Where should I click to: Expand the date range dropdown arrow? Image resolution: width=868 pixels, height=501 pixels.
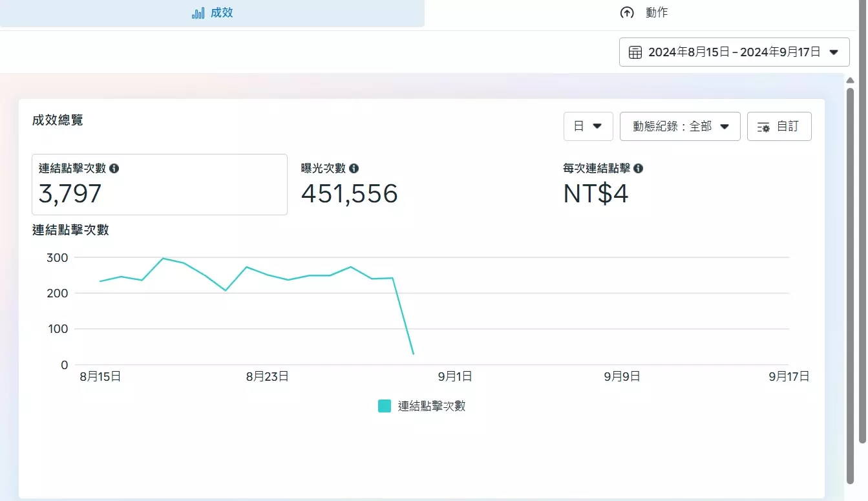point(834,52)
